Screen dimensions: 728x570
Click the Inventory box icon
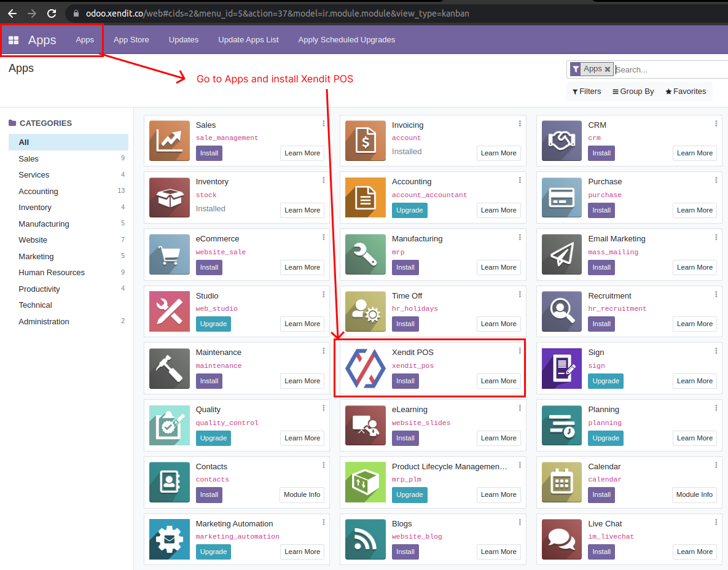pyautogui.click(x=170, y=198)
